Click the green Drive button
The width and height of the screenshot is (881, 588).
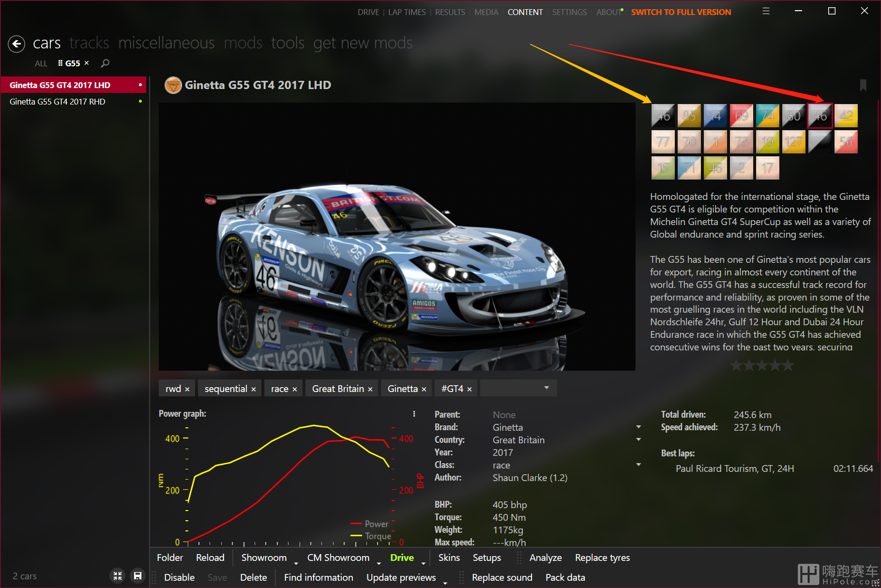tap(402, 558)
